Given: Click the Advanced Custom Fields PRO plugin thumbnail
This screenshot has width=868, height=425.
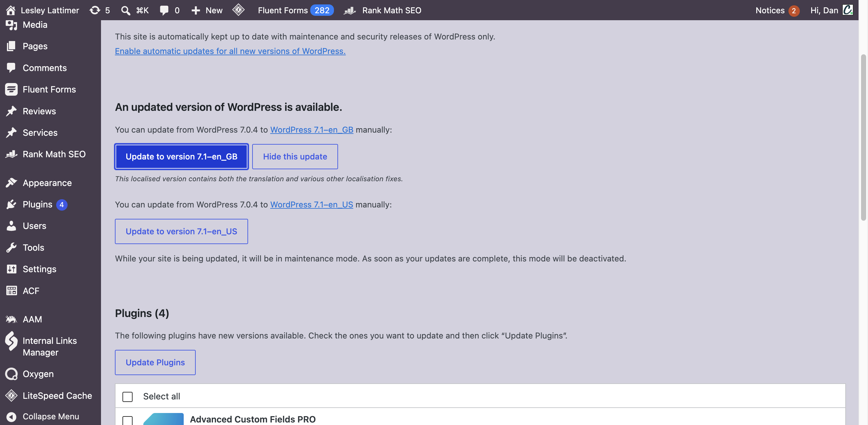Looking at the screenshot, I should pos(164,419).
